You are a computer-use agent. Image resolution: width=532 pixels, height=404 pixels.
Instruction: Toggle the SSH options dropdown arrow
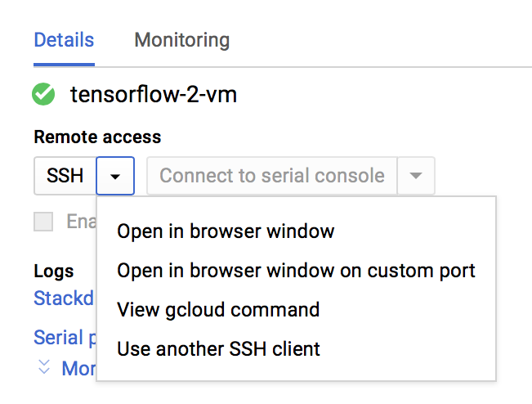point(115,176)
